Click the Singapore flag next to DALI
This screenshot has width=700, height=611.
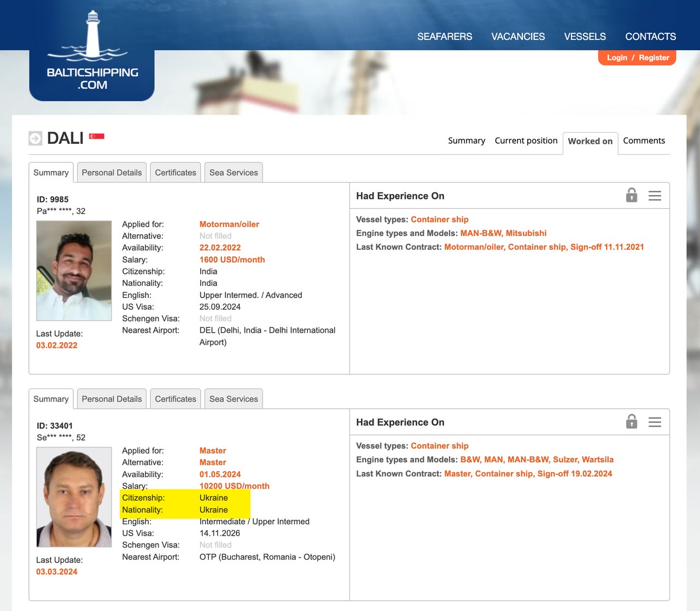[97, 136]
